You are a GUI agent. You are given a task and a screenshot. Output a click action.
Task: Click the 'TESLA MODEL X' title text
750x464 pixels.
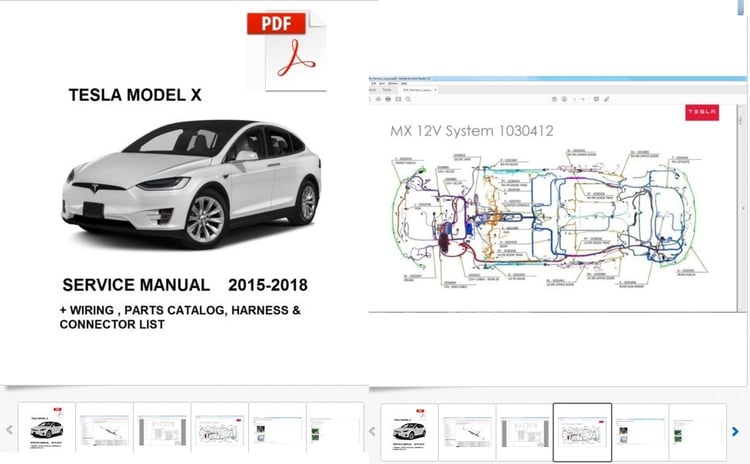point(135,95)
